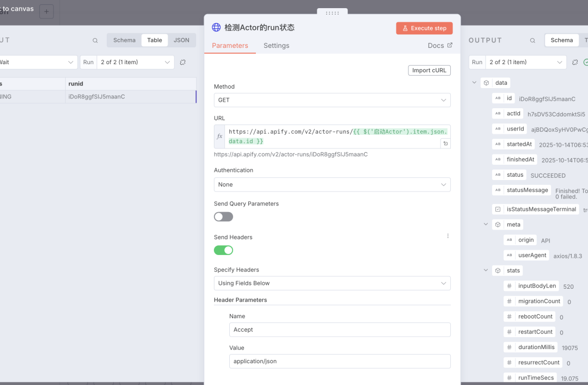The width and height of the screenshot is (588, 385).
Task: Open the Method dropdown showing GET
Action: tap(332, 100)
